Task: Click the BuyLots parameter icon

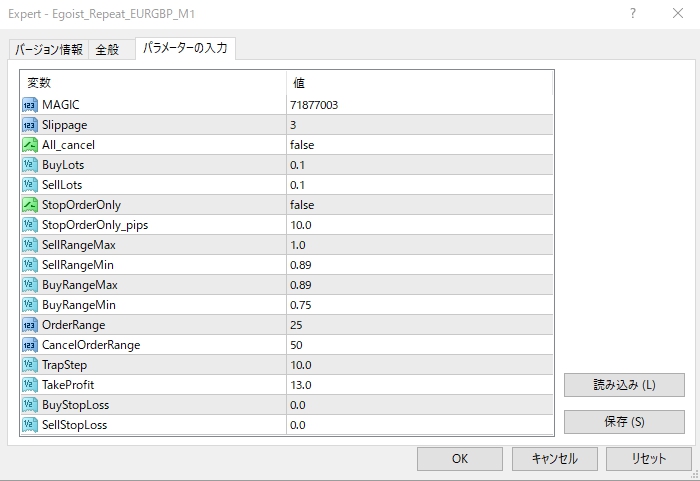Action: click(x=29, y=165)
